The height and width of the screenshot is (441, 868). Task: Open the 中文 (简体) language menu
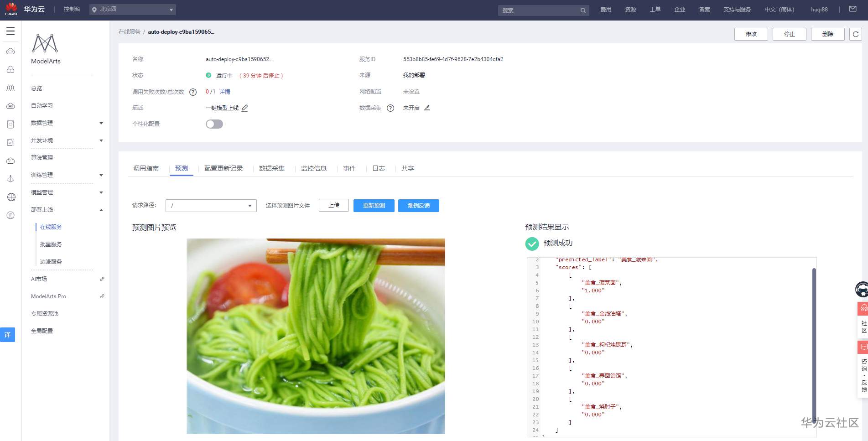(x=780, y=10)
